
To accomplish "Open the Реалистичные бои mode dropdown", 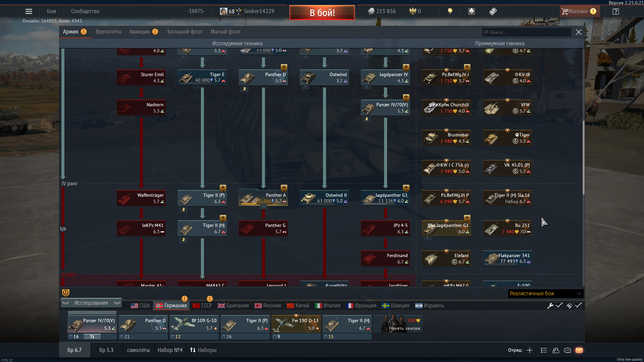I will point(546,294).
